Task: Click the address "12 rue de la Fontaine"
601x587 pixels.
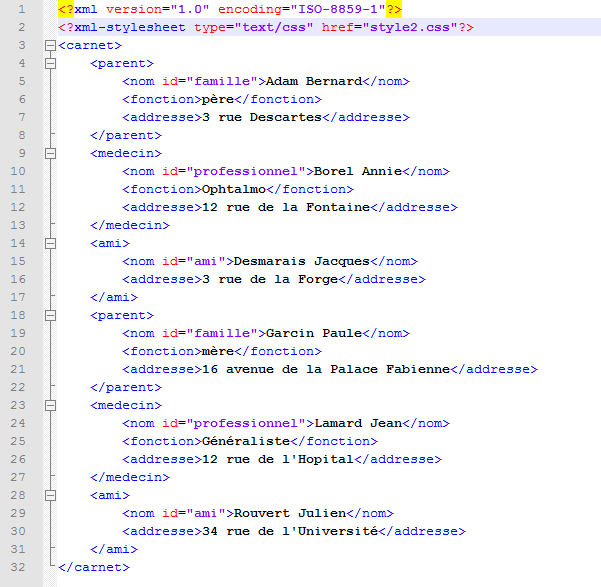Action: pyautogui.click(x=286, y=207)
